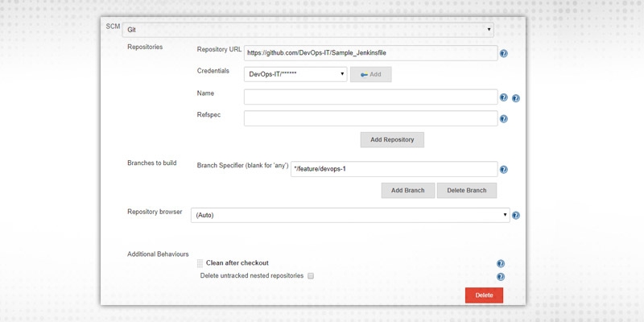Focus the empty Name input field
This screenshot has width=644, height=322.
(371, 97)
